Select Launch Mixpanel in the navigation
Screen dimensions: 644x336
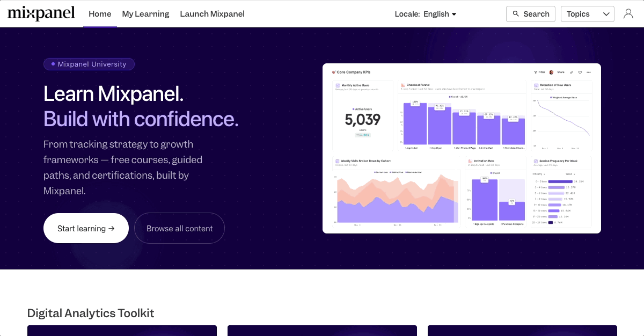[213, 14]
